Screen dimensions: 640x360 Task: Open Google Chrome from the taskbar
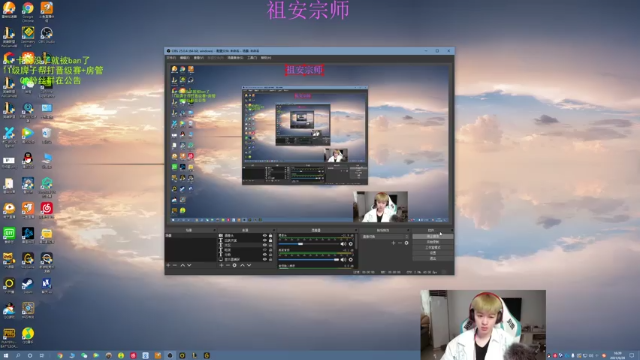[x=60, y=356]
